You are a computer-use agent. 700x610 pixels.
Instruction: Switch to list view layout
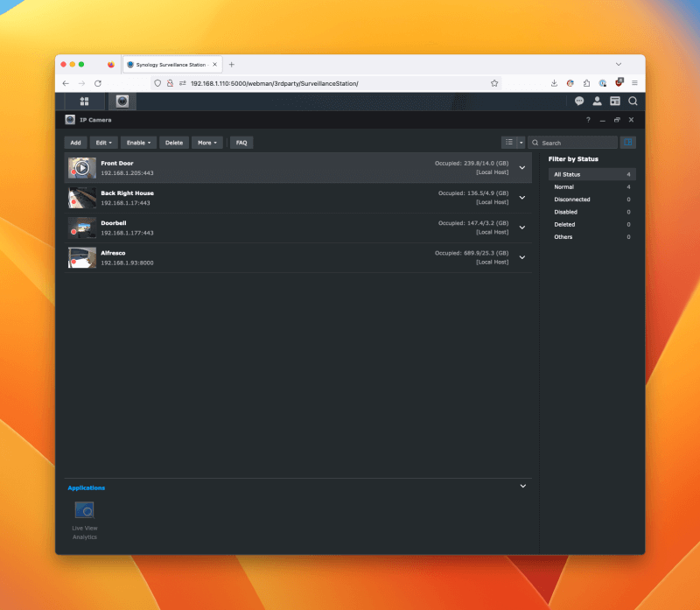pyautogui.click(x=509, y=143)
